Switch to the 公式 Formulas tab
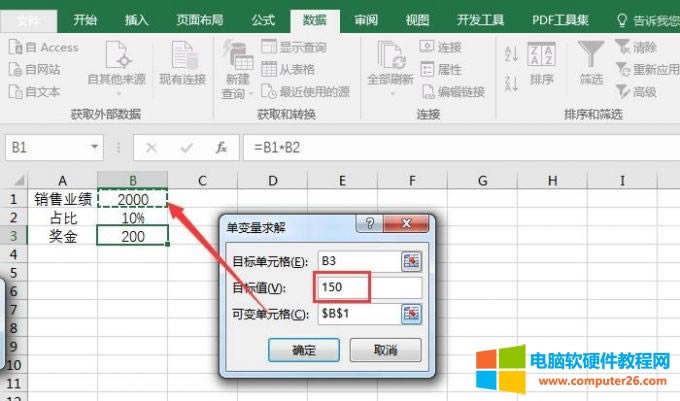Image resolution: width=680 pixels, height=401 pixels. coord(263,20)
